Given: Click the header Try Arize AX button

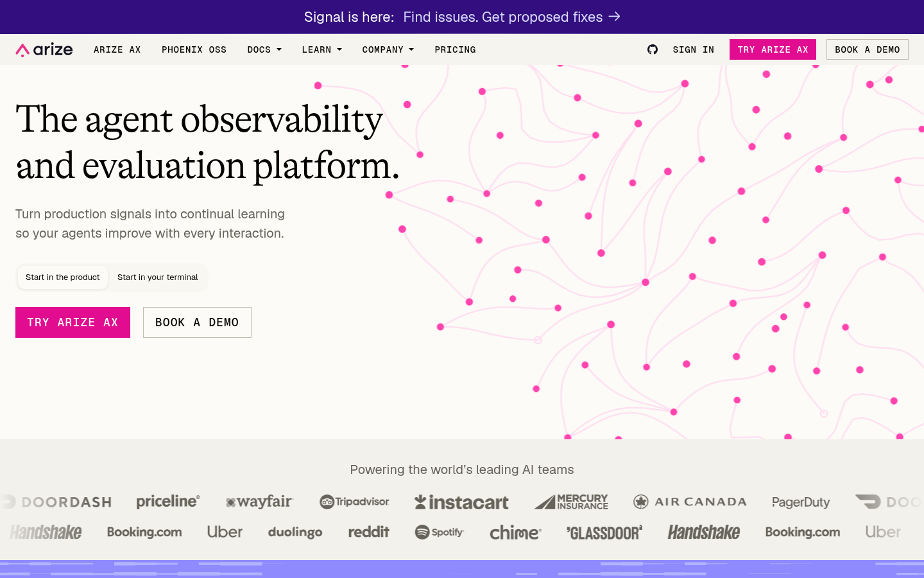Looking at the screenshot, I should pos(773,49).
